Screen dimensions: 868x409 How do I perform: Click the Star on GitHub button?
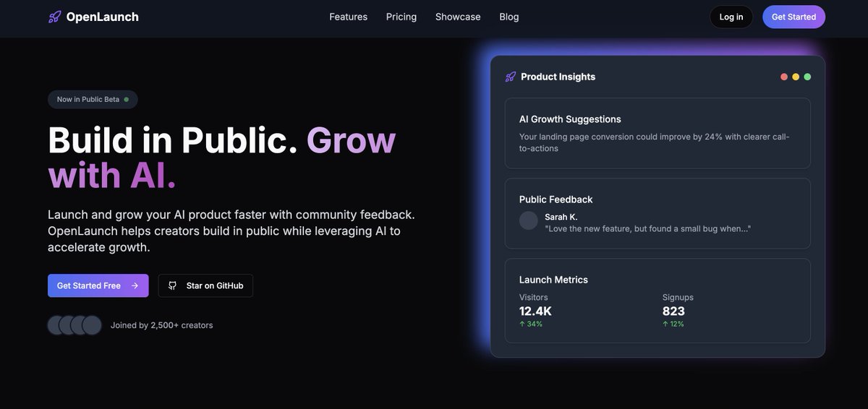pyautogui.click(x=205, y=285)
